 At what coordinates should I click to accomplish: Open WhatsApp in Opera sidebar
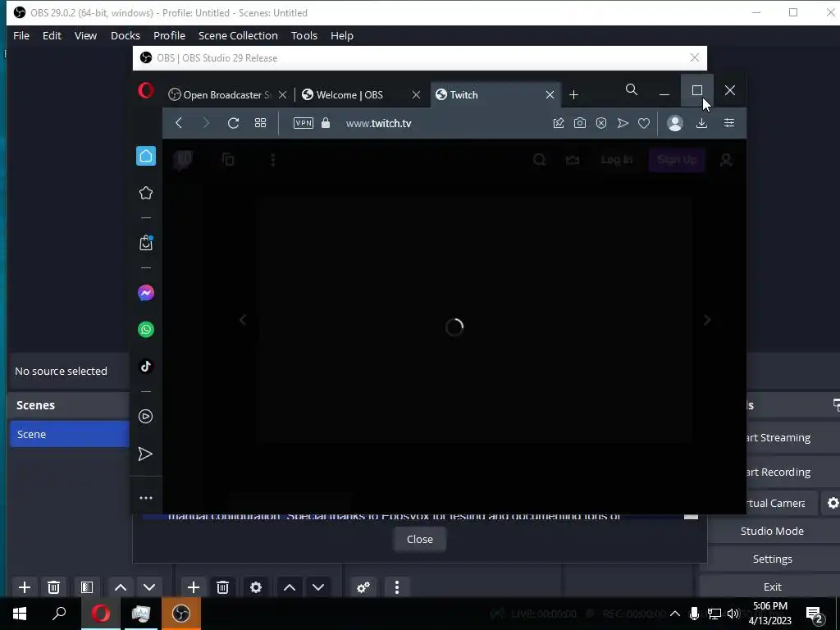tap(146, 330)
